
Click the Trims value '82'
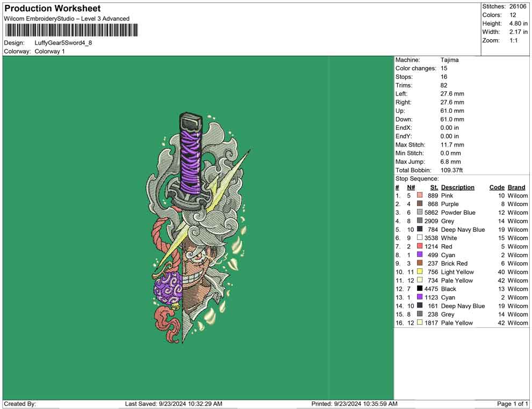444,85
